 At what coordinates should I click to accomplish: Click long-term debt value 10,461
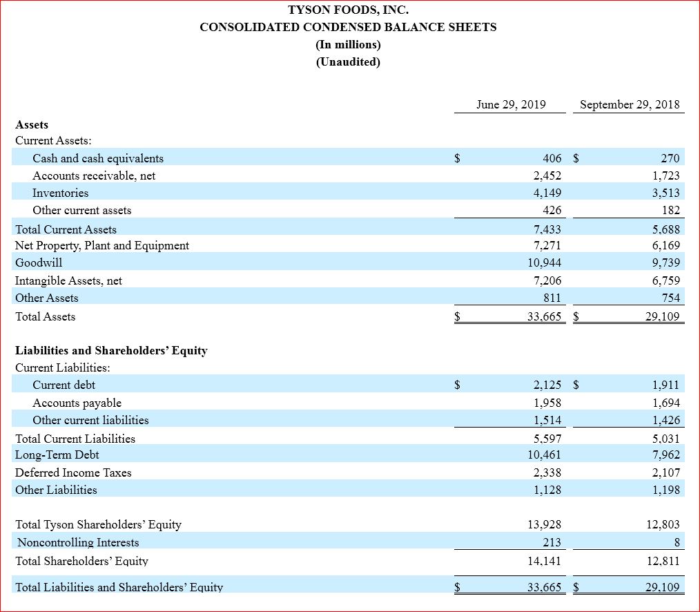(x=544, y=455)
